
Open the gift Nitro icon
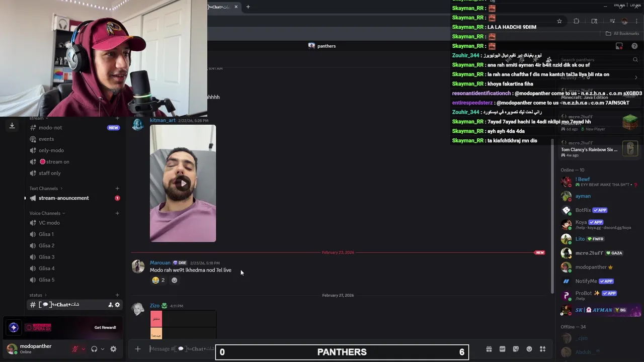[x=489, y=349]
